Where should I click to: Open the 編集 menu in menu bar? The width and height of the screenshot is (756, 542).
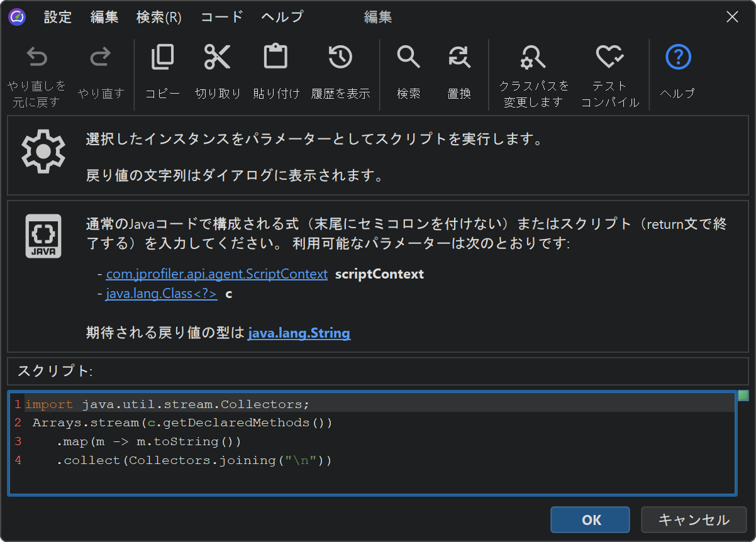[x=104, y=17]
